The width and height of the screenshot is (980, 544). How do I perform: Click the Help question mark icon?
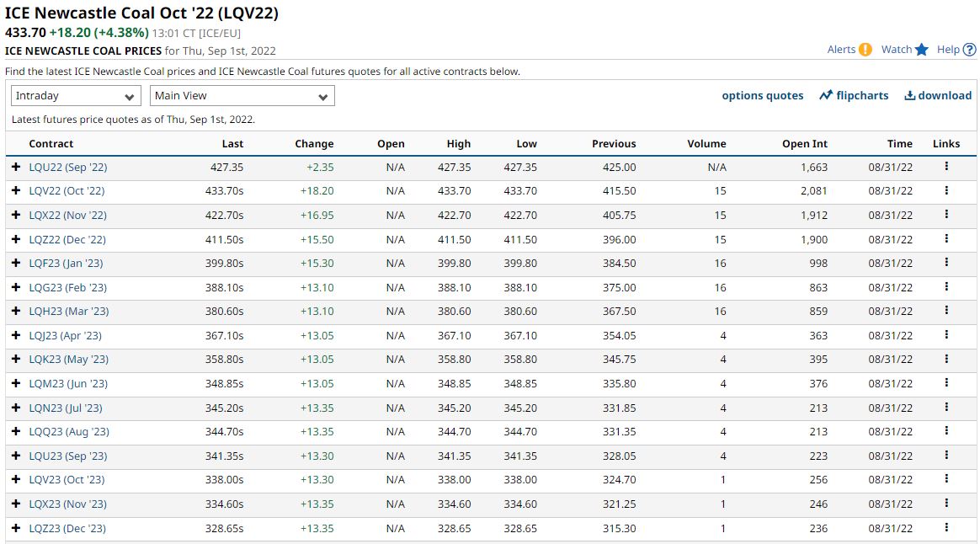click(969, 50)
